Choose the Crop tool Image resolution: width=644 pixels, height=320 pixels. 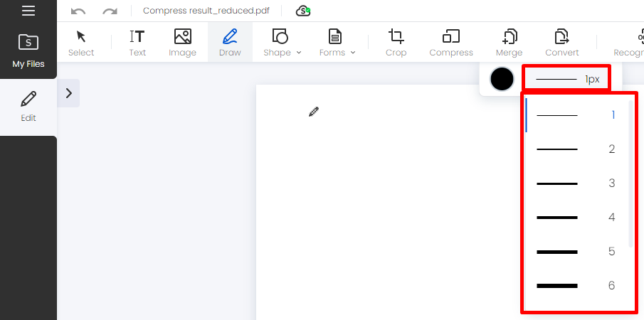point(396,43)
